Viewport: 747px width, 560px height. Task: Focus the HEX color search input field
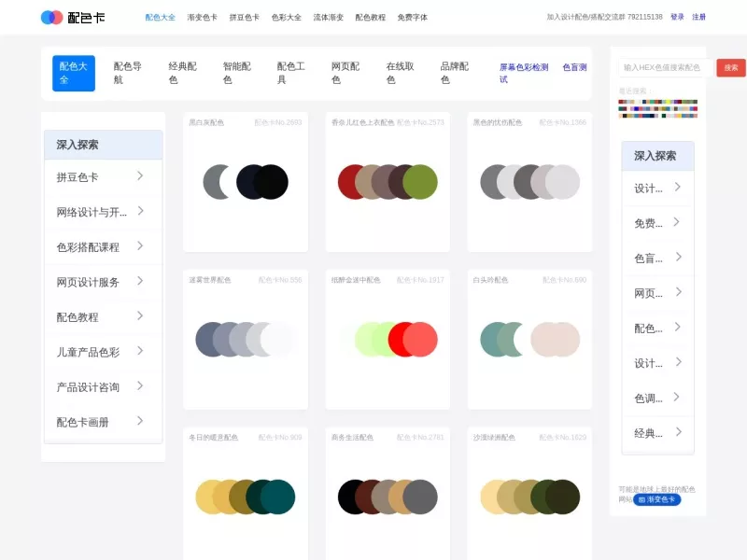[666, 67]
